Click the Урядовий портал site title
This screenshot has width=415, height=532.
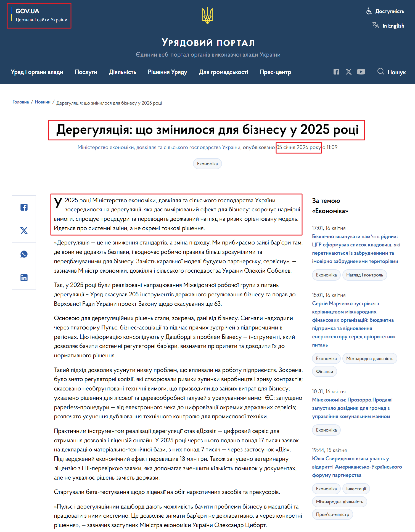coord(208,42)
